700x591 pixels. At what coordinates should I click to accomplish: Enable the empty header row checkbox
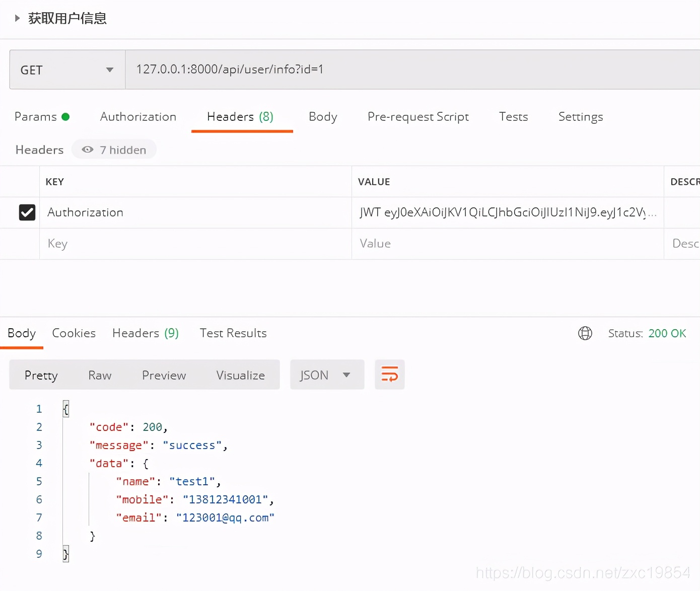click(27, 243)
